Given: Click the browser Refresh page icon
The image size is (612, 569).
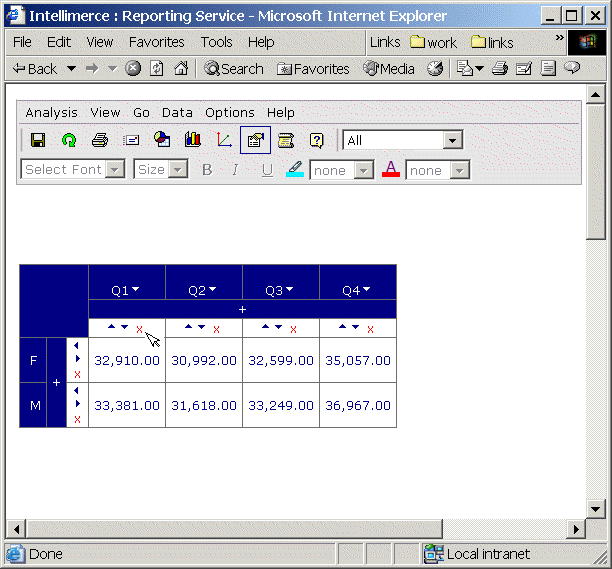Looking at the screenshot, I should [157, 69].
